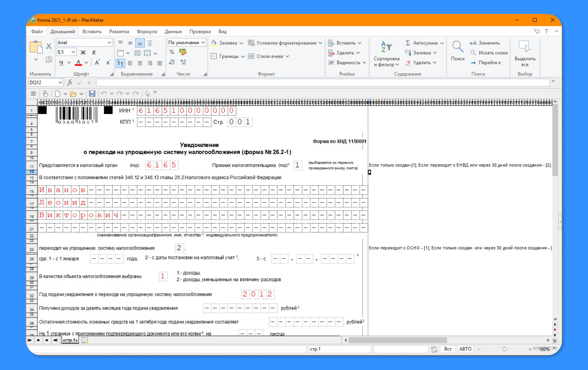Screen dimensions: 588x370
Task: Click the Paste clipboard icon
Action: [36, 47]
